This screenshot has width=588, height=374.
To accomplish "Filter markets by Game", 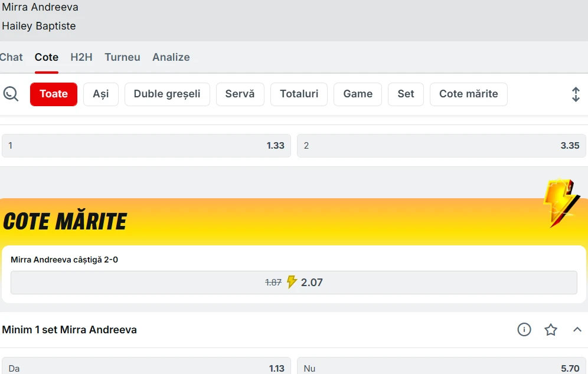I will coord(358,94).
